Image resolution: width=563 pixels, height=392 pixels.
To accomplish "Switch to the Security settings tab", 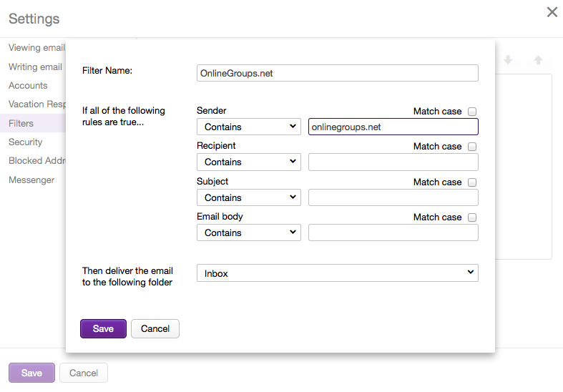I will pos(26,142).
